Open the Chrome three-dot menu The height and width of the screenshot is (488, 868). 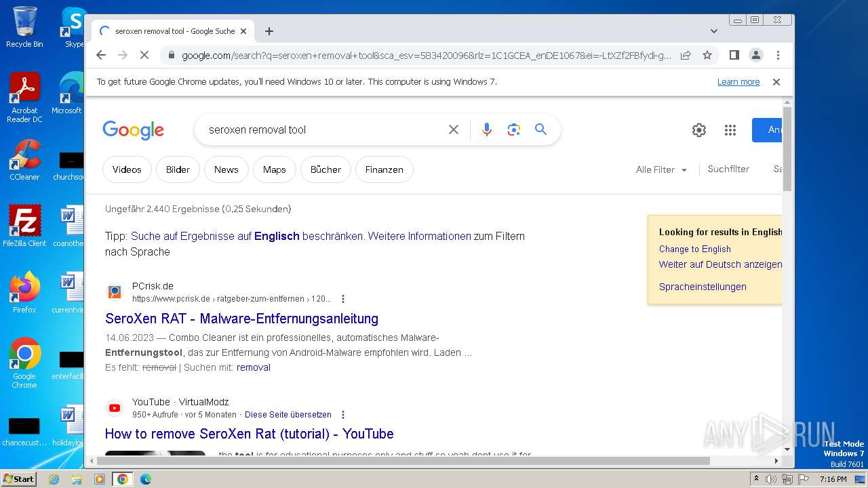(x=778, y=55)
